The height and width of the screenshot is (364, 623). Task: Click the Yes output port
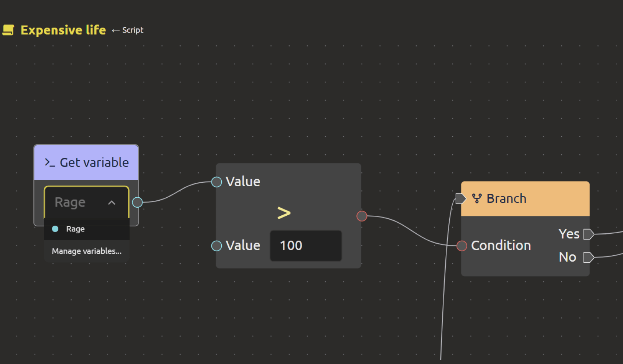click(x=588, y=234)
